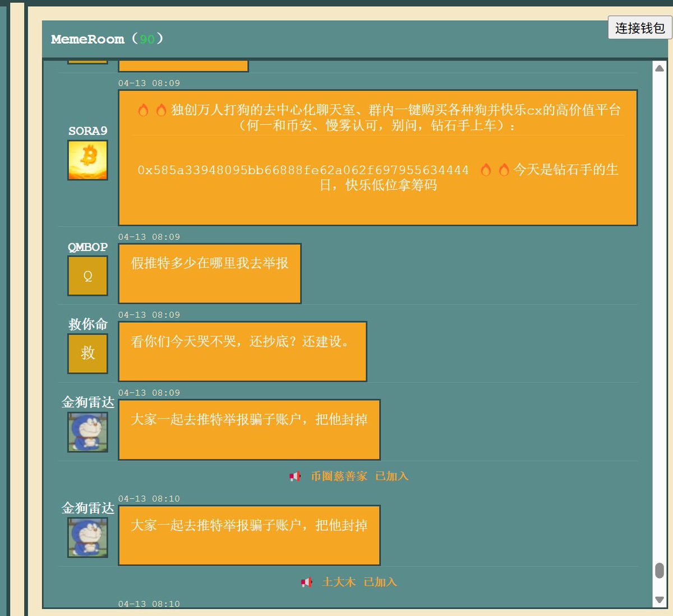
Task: Open SORA9's Bitcoin avatar
Action: point(87,160)
